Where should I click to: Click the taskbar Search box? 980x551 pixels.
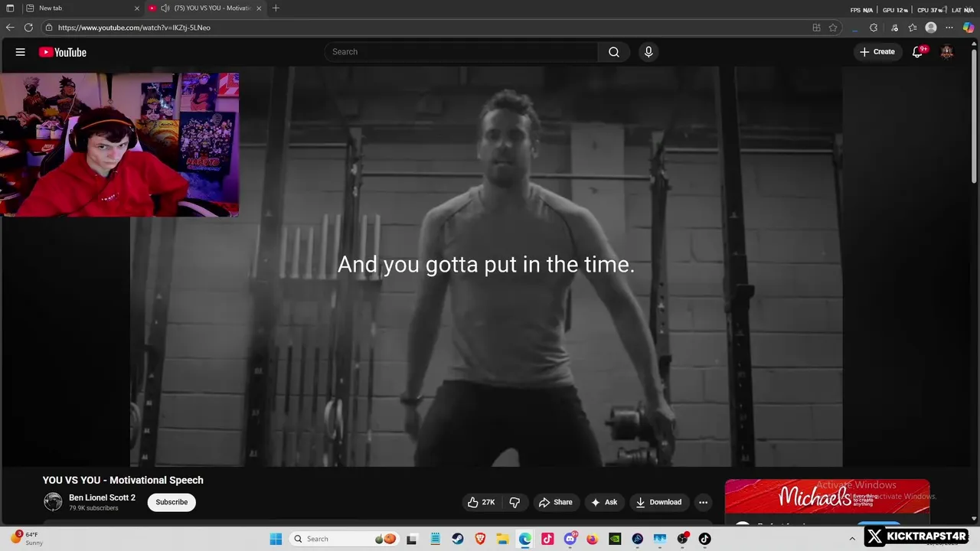(344, 539)
